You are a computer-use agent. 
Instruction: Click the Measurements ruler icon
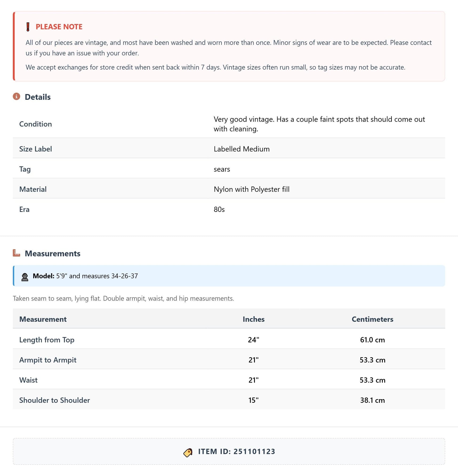[16, 253]
